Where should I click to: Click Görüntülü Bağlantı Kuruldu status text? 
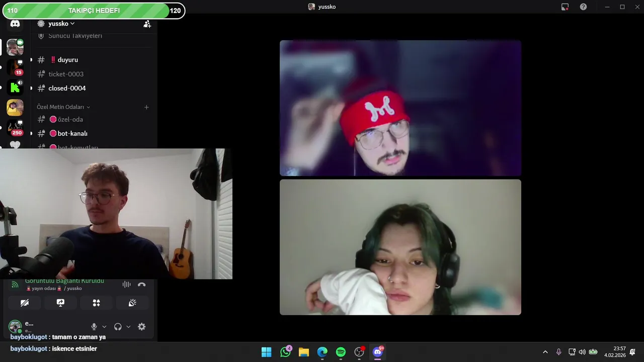tap(64, 281)
